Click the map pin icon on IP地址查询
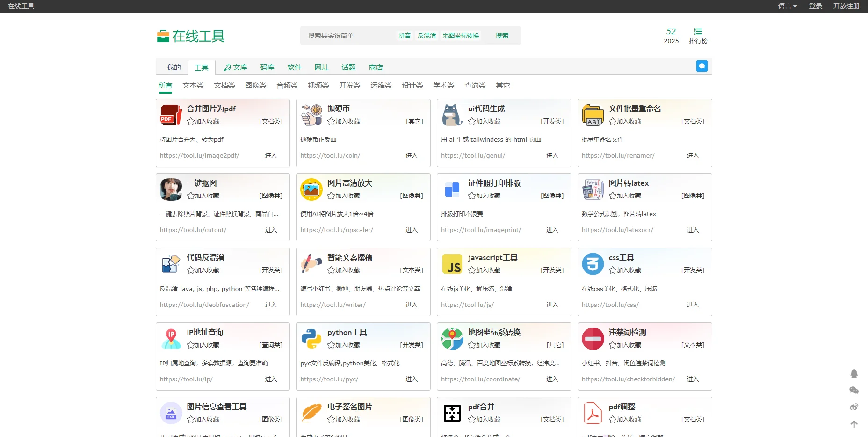Screen dimensions: 868x437 (x=171, y=338)
